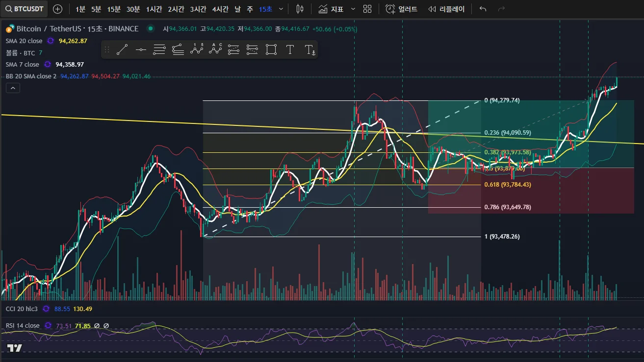Select the trend line drawing tool
Screen dimensions: 644x362
pos(122,49)
